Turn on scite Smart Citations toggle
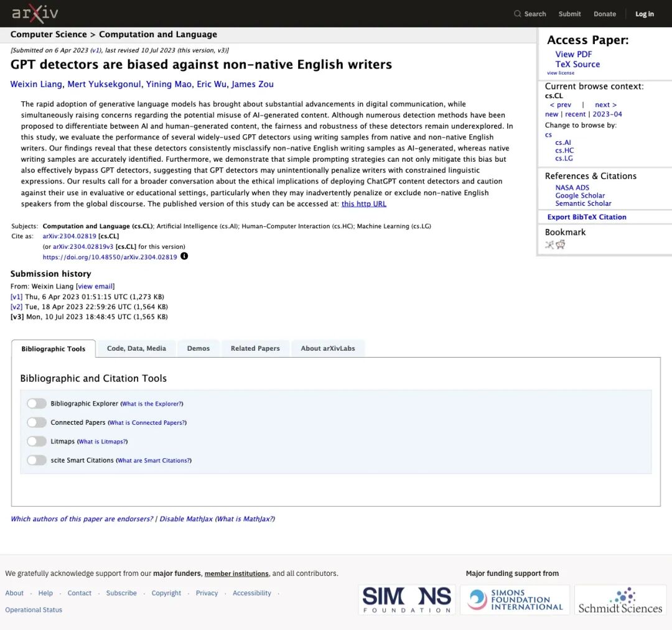 pyautogui.click(x=37, y=460)
